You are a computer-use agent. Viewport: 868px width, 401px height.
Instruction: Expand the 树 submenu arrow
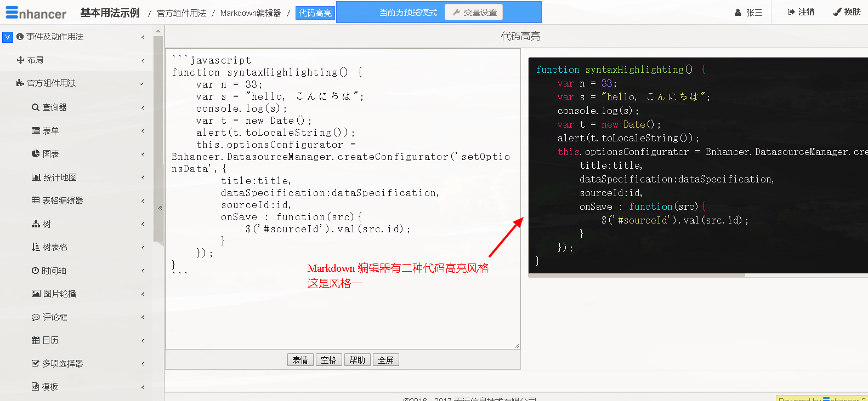[x=143, y=224]
